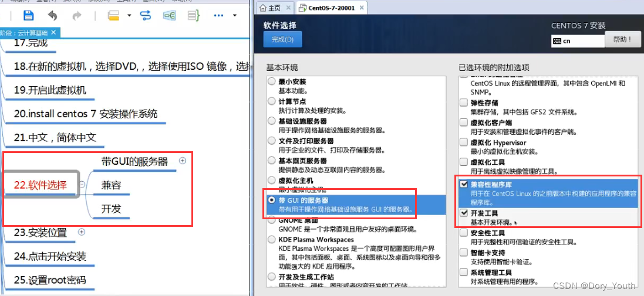Choose the 基础设施服务器 environment option

pos(271,121)
